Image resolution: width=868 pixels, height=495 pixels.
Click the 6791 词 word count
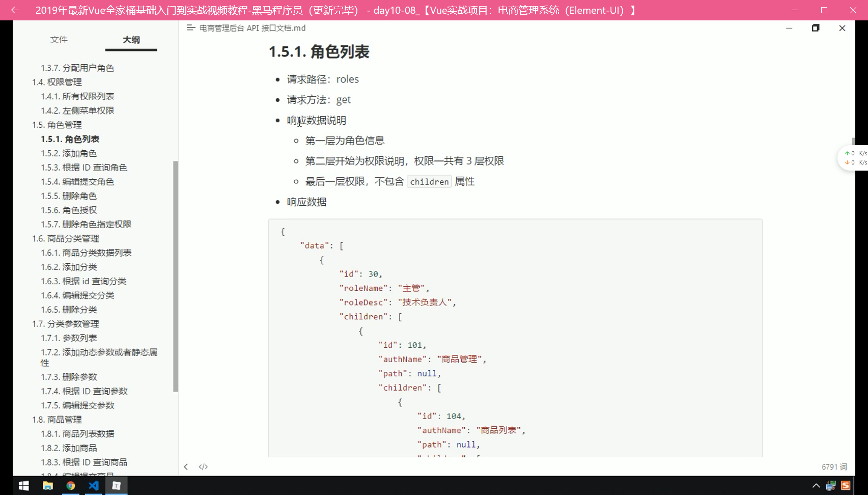834,466
